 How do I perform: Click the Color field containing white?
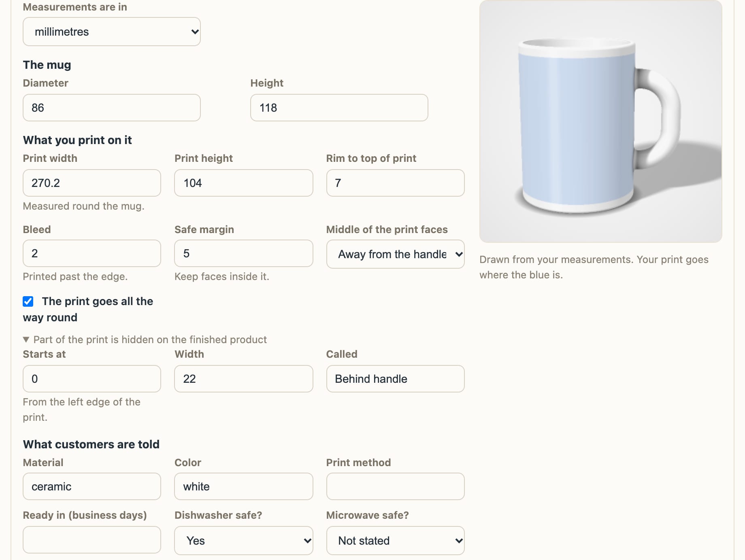coord(243,486)
